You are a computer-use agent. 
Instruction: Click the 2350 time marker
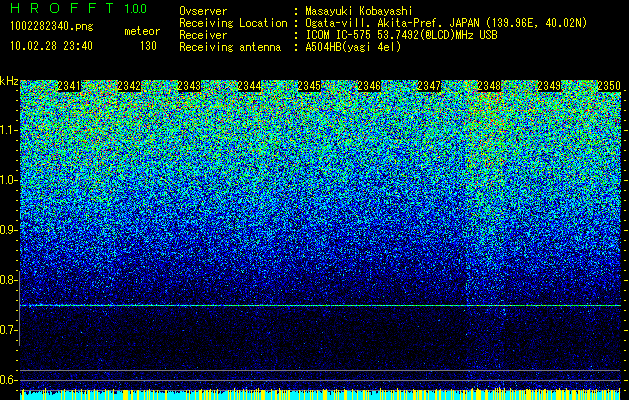609,86
